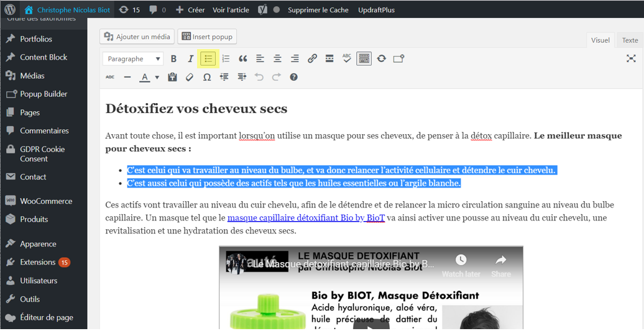This screenshot has height=331, width=644.
Task: Increase indent of selection
Action: (x=241, y=77)
